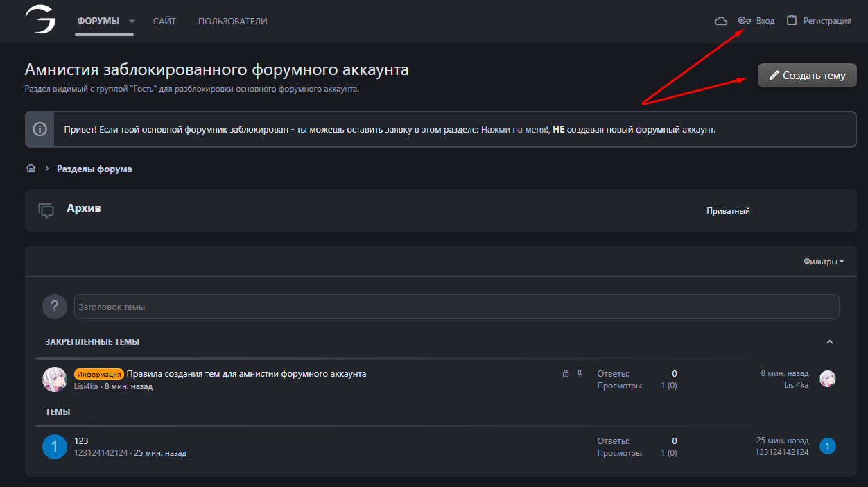
Task: Open the Сайт navigation tab
Action: pyautogui.click(x=164, y=21)
